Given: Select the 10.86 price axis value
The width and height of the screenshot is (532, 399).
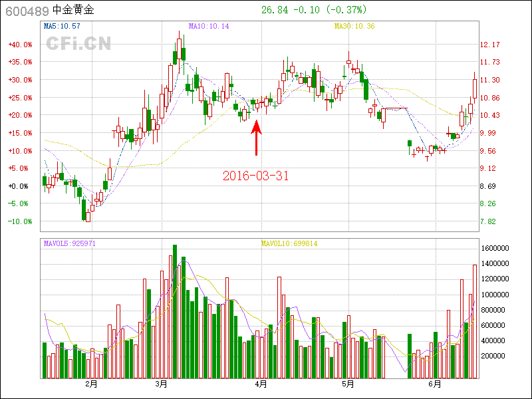Looking at the screenshot, I should (490, 98).
